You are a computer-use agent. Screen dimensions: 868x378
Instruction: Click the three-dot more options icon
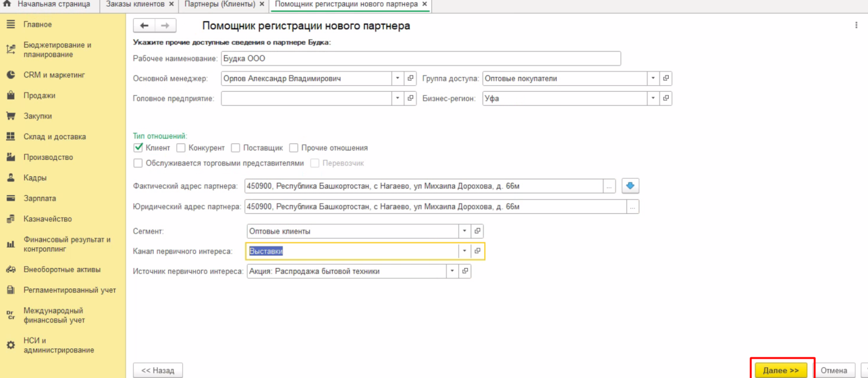[x=856, y=26]
